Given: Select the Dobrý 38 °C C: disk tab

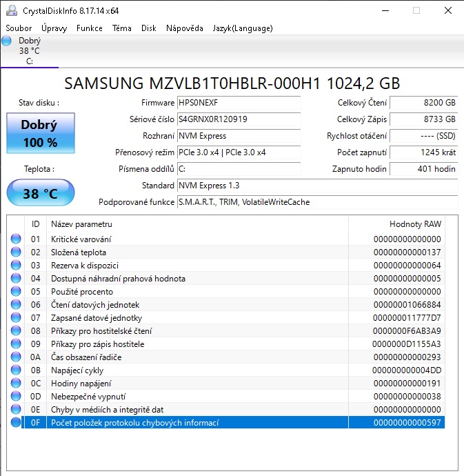Looking at the screenshot, I should (x=29, y=51).
